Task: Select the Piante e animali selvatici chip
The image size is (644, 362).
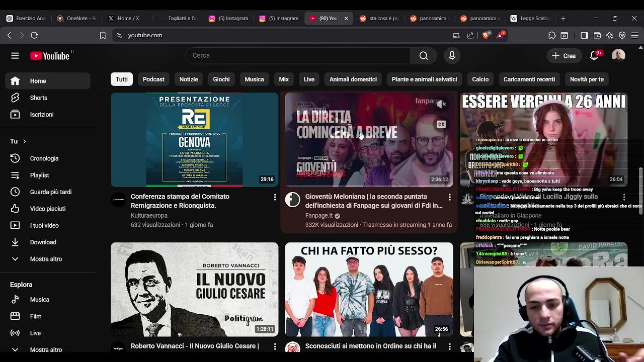Action: click(424, 79)
